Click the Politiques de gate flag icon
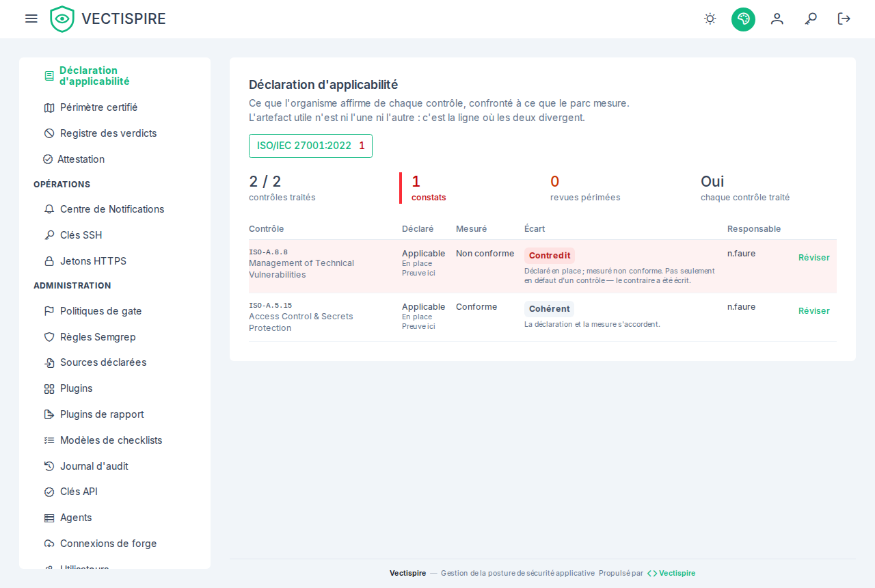The width and height of the screenshot is (875, 588). coord(49,311)
